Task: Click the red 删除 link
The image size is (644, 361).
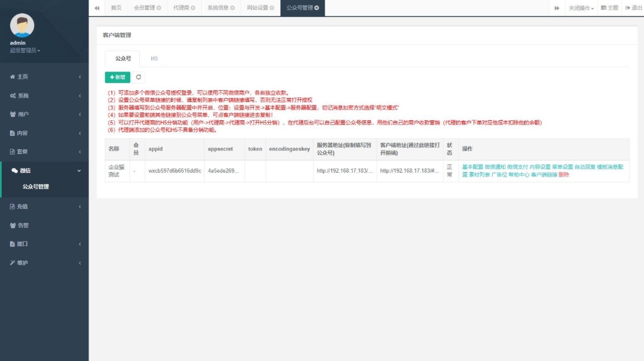Action: 564,175
